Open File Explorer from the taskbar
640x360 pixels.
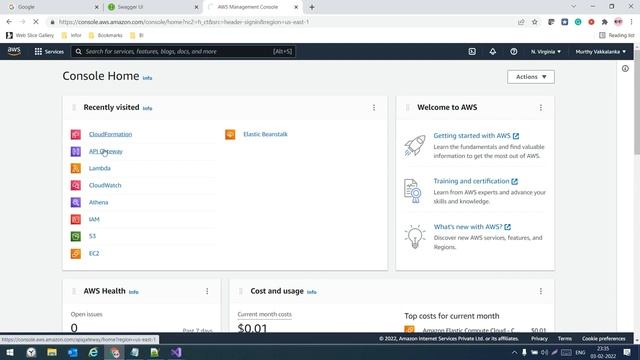tap(52, 352)
